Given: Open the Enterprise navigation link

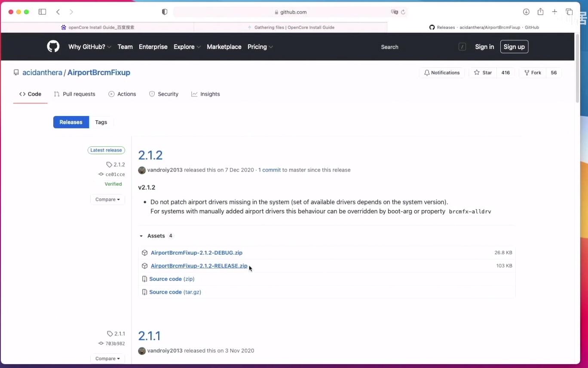Looking at the screenshot, I should click(153, 47).
